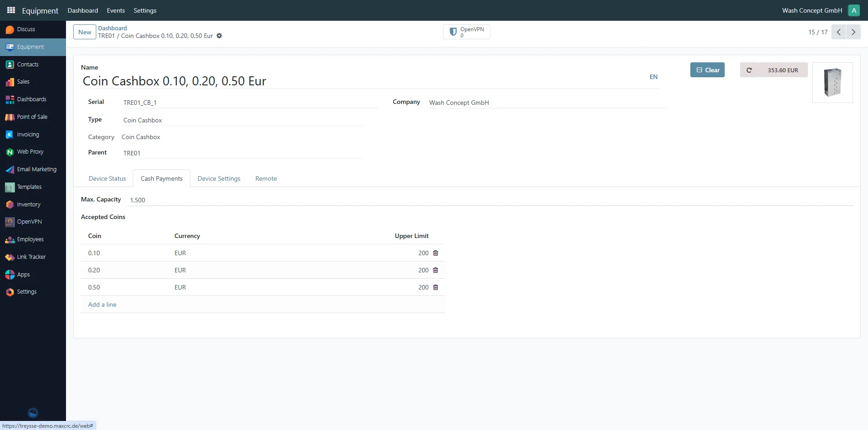Click the cashbox product image
The height and width of the screenshot is (430, 868).
coord(833,83)
